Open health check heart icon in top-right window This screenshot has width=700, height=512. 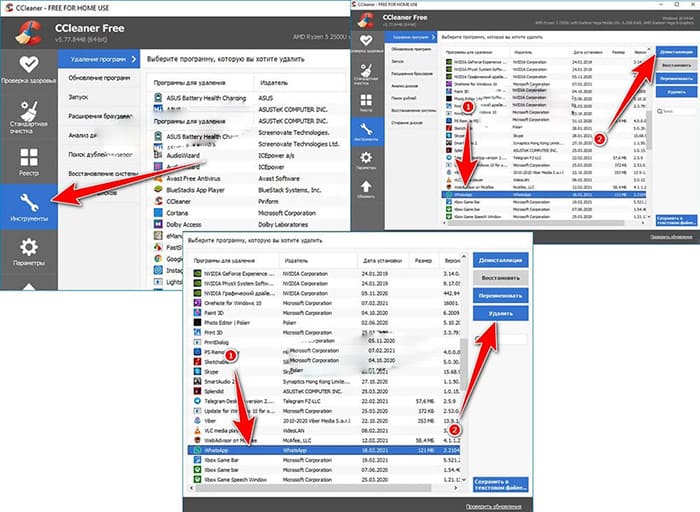[x=367, y=41]
